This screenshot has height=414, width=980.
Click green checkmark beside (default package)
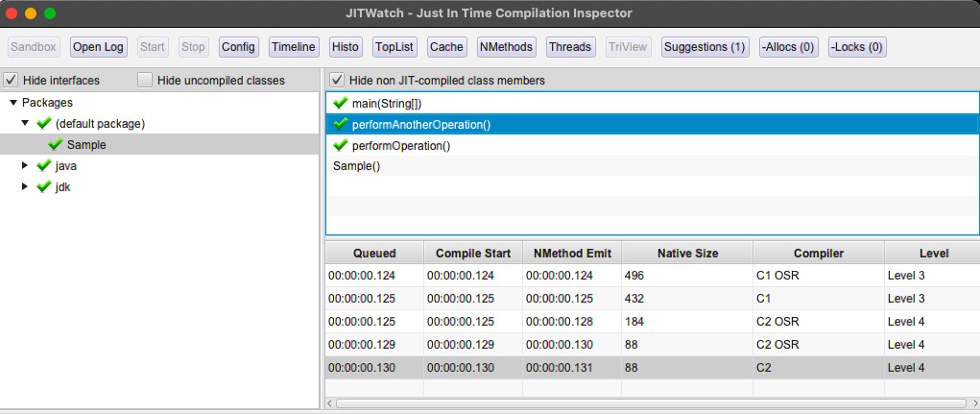point(44,123)
